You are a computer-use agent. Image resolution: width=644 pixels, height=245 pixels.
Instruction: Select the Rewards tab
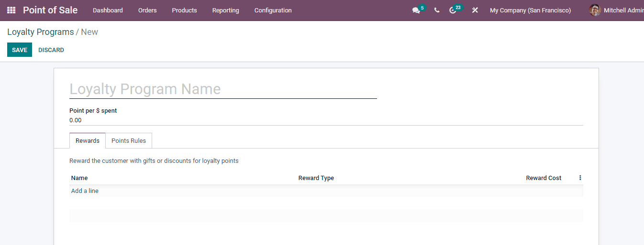[88, 141]
